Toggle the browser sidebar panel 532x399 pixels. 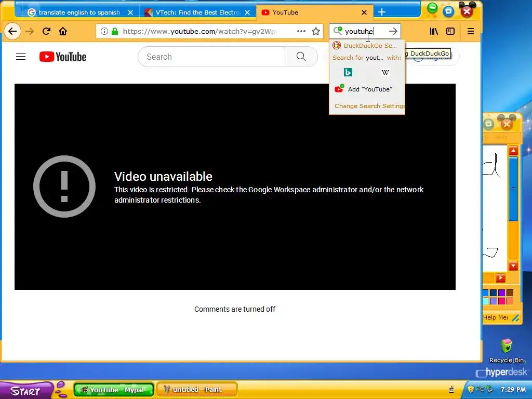[450, 31]
